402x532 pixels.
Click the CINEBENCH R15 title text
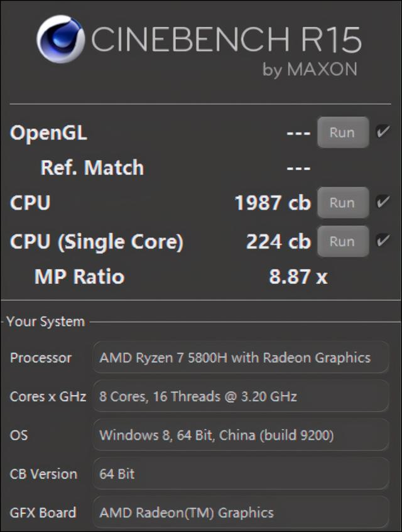click(226, 40)
